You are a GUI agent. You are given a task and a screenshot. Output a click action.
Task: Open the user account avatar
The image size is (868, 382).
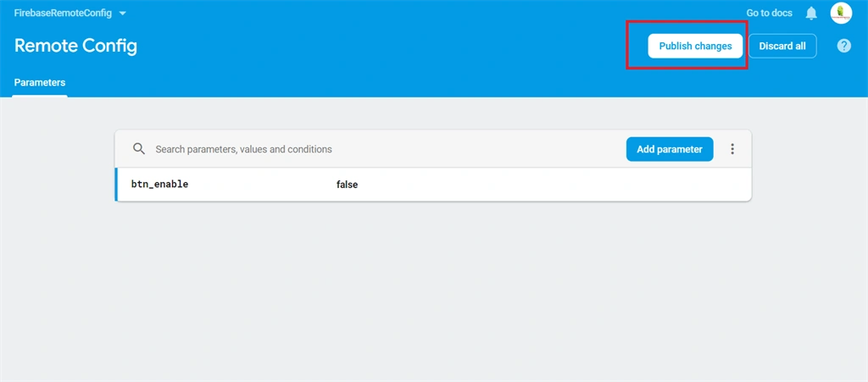841,14
